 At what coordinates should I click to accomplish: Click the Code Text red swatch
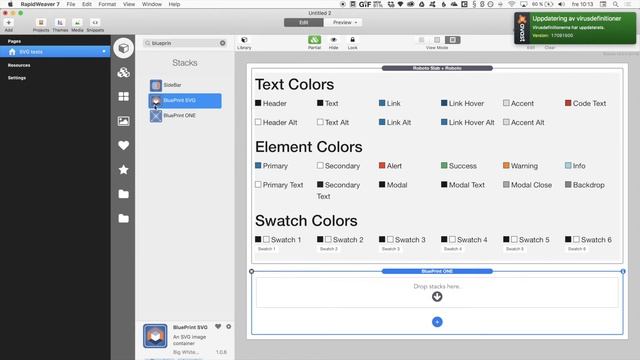pos(568,103)
